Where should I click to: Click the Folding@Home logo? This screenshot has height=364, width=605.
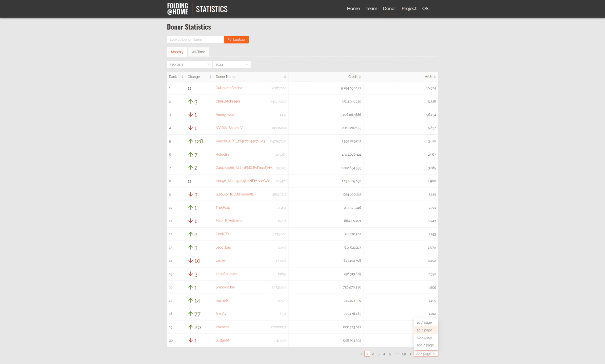[178, 9]
